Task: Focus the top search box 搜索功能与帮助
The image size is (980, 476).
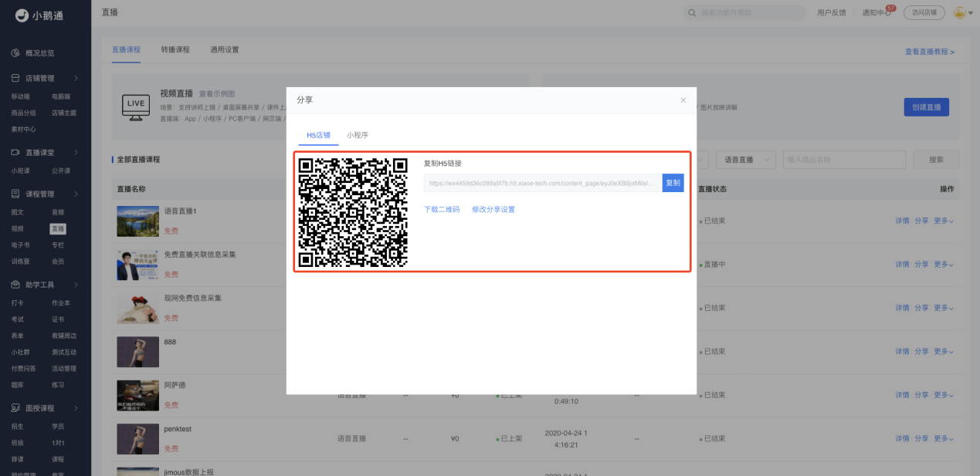Action: 743,13
